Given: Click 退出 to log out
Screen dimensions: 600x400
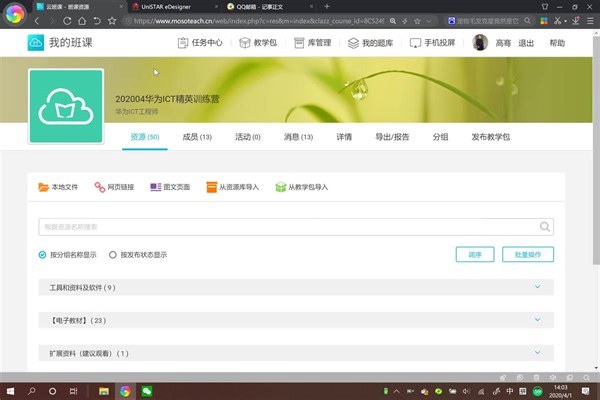Looking at the screenshot, I should click(x=526, y=43).
